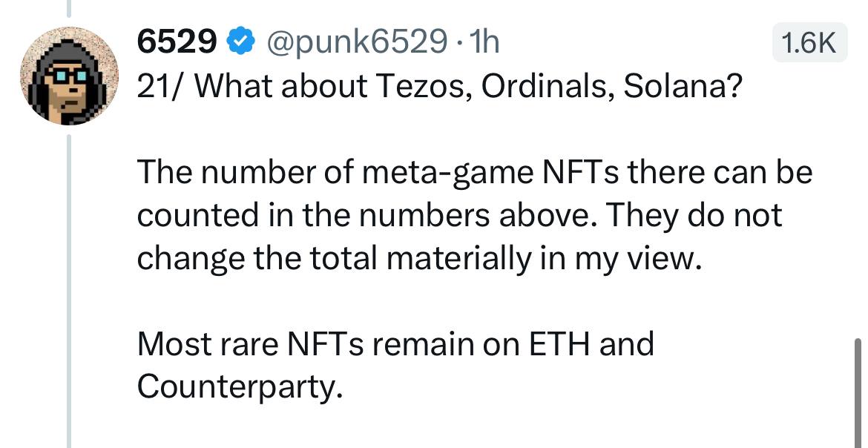Tap the thread connector line below the avatar
The height and width of the screenshot is (448, 868).
click(69, 291)
